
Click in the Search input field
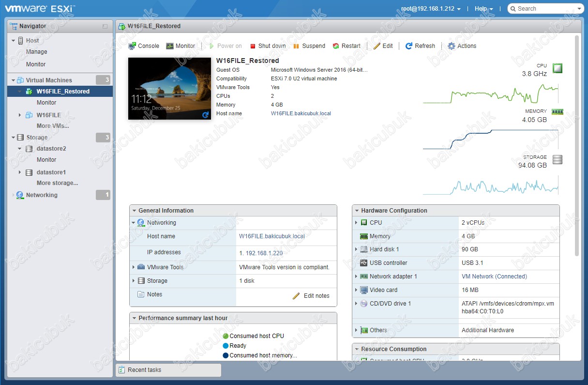544,9
